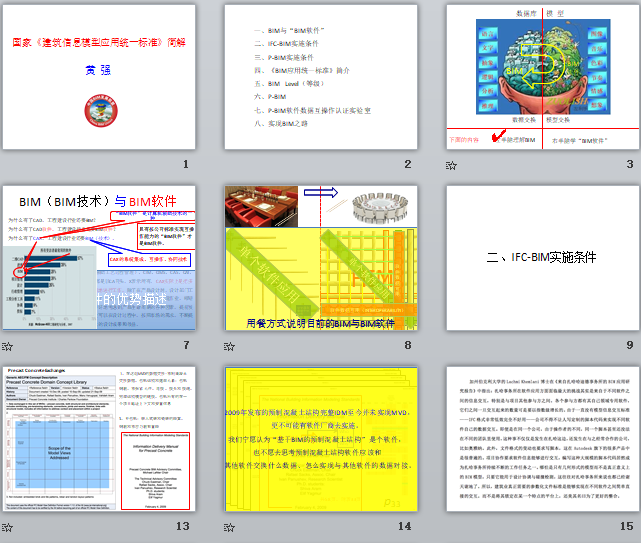Click animation star icon under slide 7

pyautogui.click(x=7, y=347)
